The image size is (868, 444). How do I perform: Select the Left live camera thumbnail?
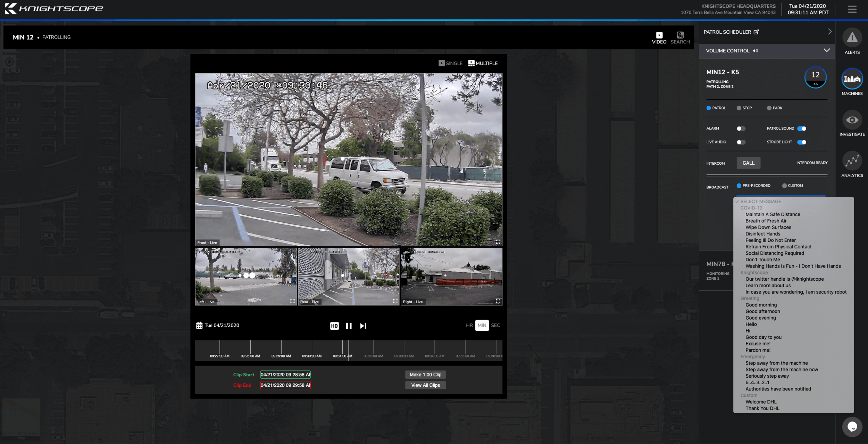pyautogui.click(x=246, y=276)
